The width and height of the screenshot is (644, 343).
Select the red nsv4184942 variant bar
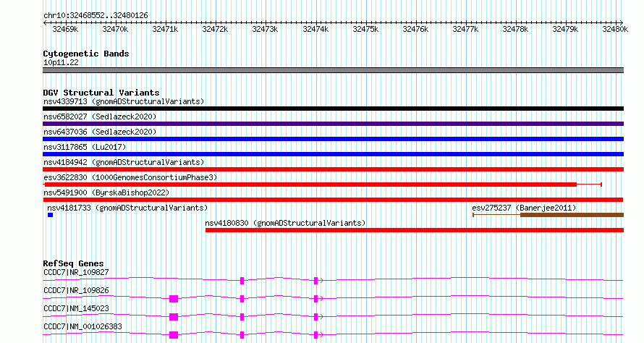pyautogui.click(x=333, y=169)
